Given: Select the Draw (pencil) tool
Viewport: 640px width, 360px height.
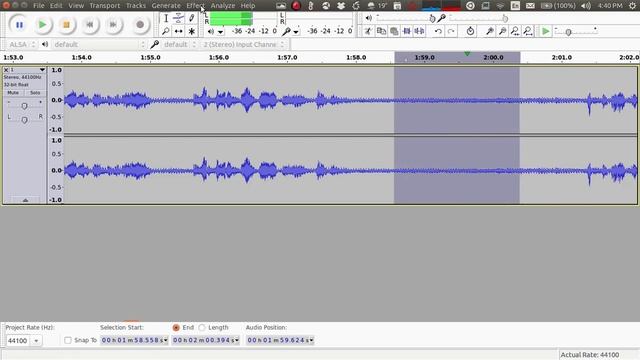Looking at the screenshot, I should tap(191, 18).
